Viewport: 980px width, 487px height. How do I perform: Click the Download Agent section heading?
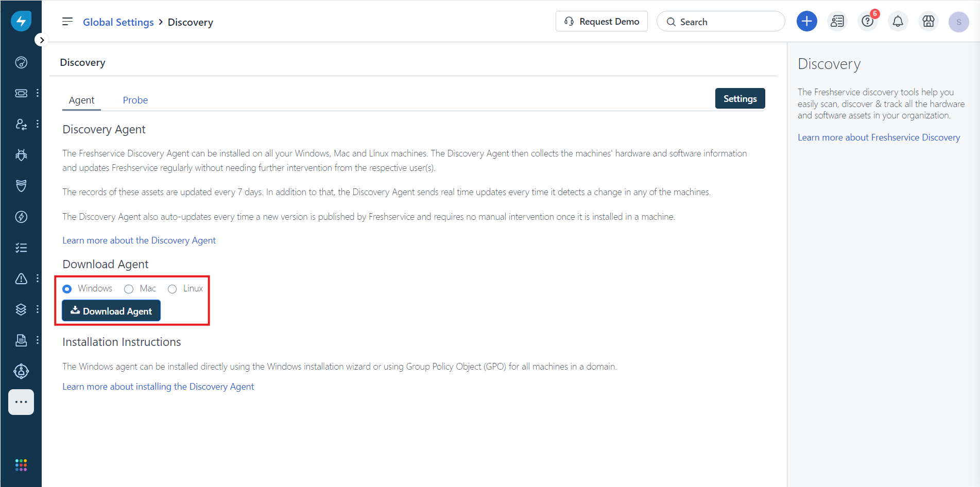point(106,264)
